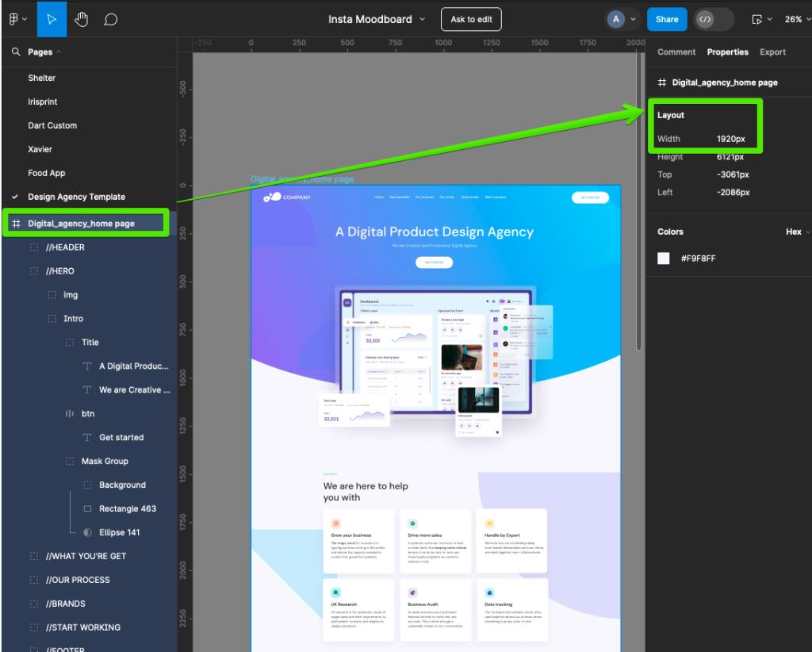Viewport: 812px width, 652px height.
Task: Click the frame icon beside Digital_agency_home page
Action: coord(17,223)
